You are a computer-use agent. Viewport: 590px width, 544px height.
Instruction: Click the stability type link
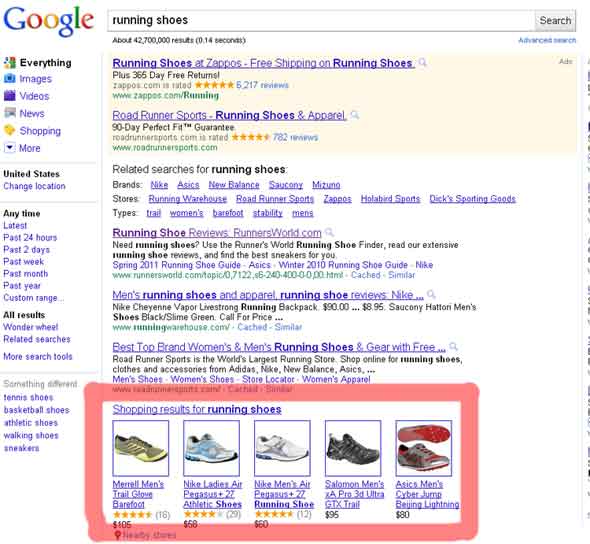coord(268,213)
